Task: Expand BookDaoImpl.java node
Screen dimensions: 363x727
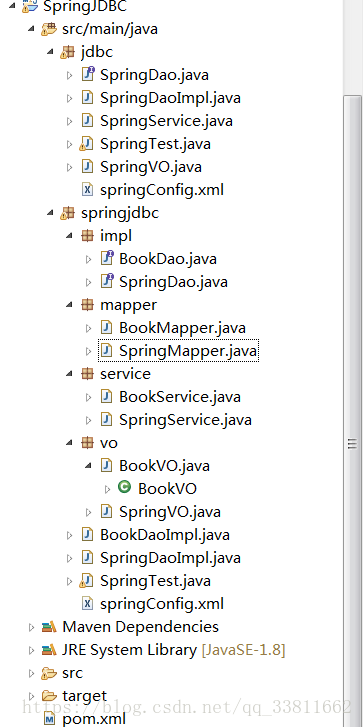Action: click(70, 536)
